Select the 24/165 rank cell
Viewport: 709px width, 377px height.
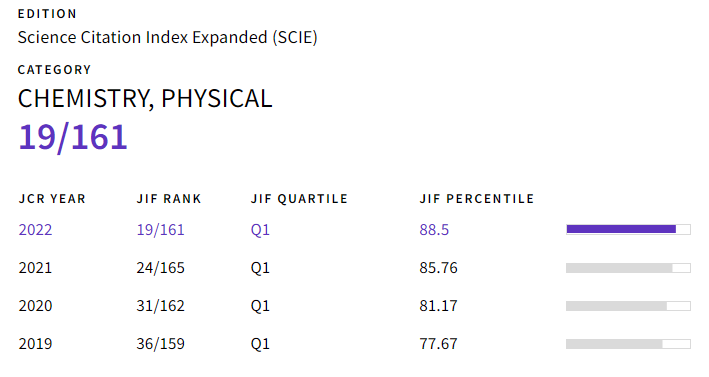pyautogui.click(x=161, y=268)
